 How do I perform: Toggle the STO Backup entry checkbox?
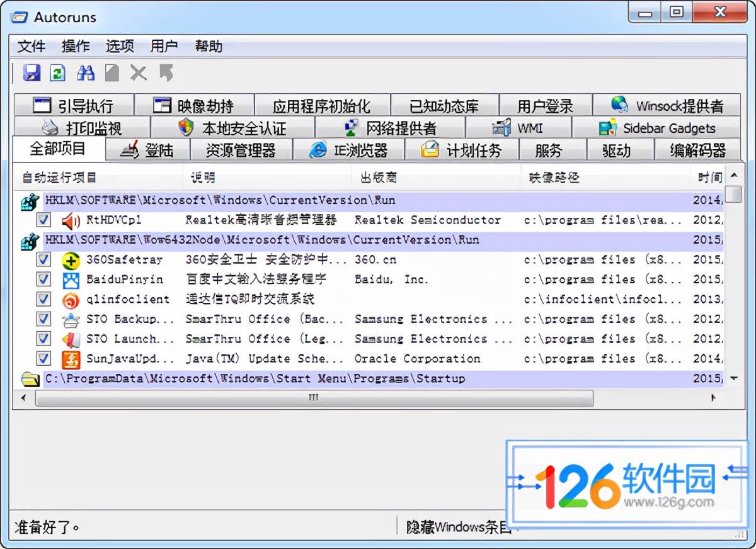click(x=43, y=320)
